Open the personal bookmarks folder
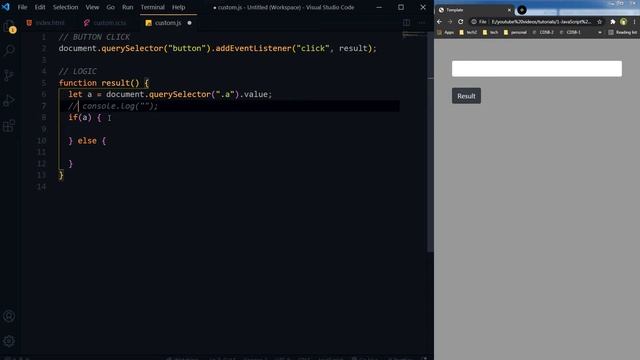The image size is (640, 360). point(515,32)
